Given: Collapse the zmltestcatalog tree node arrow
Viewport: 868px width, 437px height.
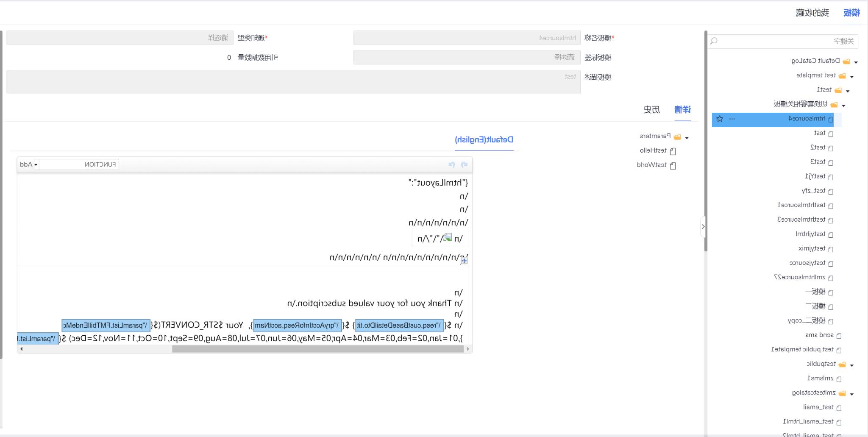Looking at the screenshot, I should (x=852, y=394).
